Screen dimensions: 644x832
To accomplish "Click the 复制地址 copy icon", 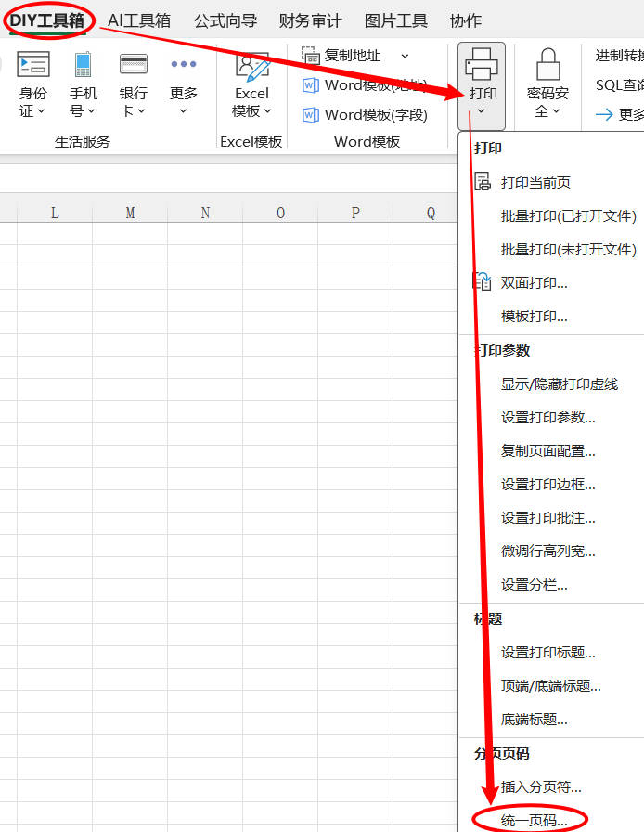I will point(311,56).
